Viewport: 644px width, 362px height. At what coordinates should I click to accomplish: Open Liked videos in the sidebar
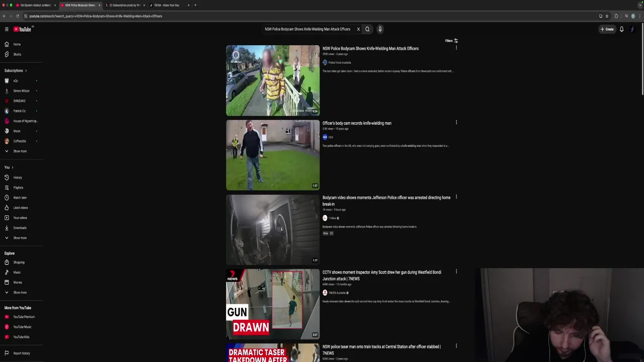(20, 208)
